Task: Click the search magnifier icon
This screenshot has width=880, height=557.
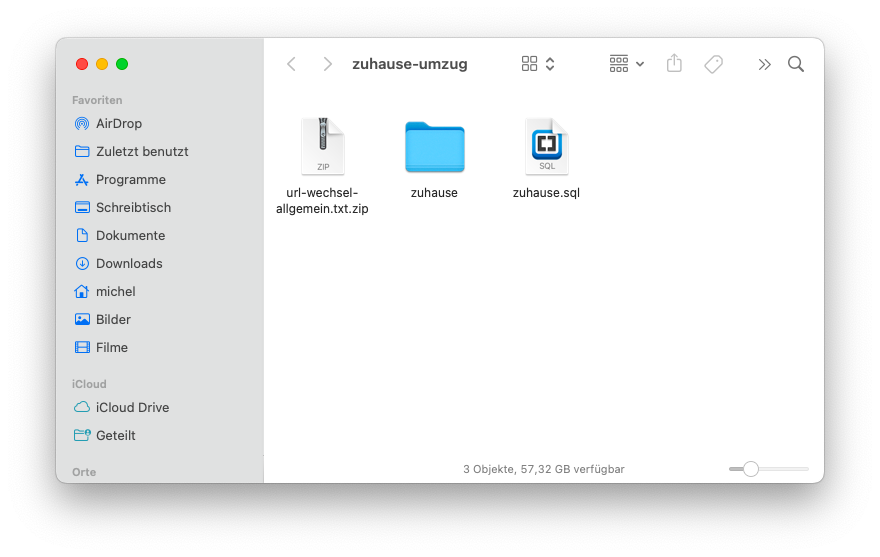Action: pyautogui.click(x=796, y=64)
